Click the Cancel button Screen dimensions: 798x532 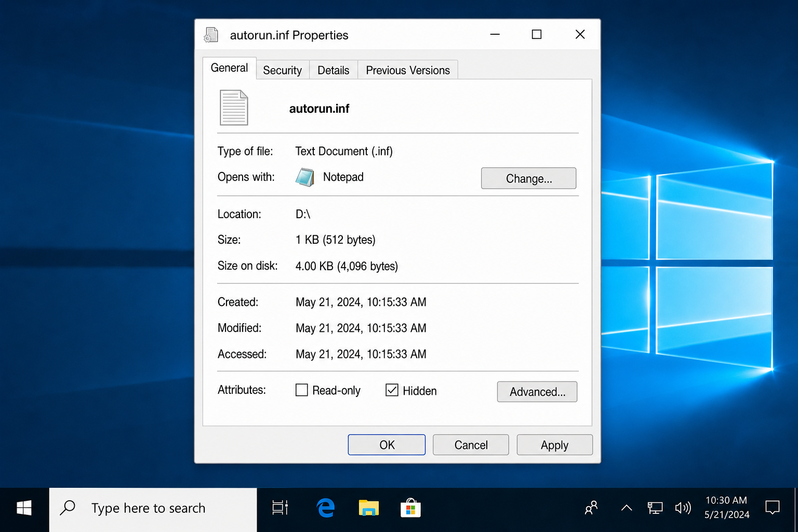point(471,445)
